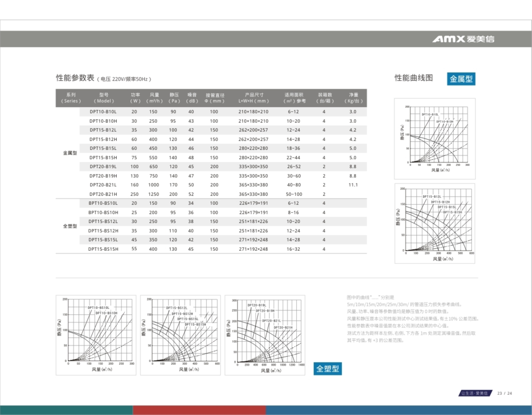
Task: Click the blue 全塑型 label badge
Action: pos(327,369)
